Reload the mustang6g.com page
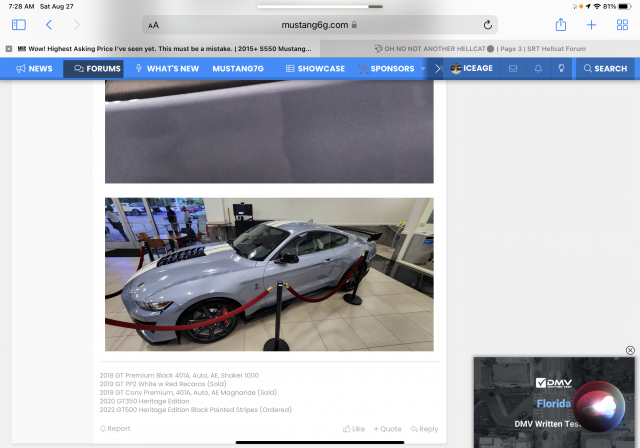640x448 pixels. [488, 24]
